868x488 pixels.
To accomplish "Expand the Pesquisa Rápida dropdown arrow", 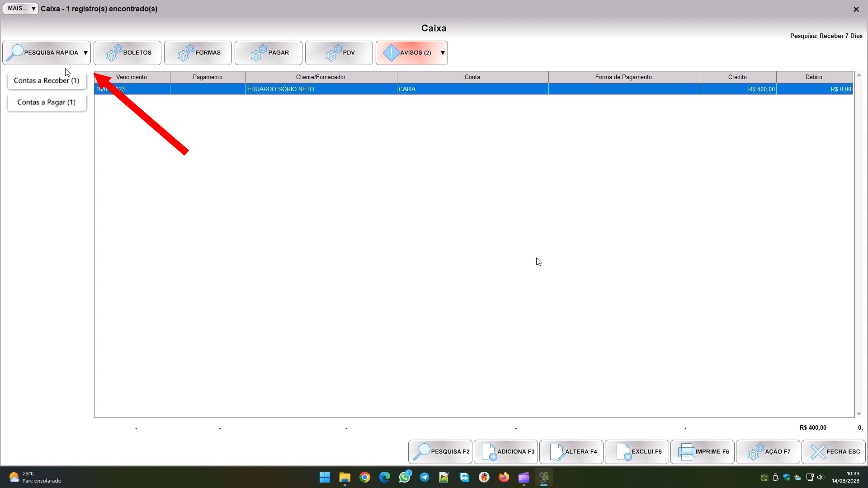I will click(85, 53).
